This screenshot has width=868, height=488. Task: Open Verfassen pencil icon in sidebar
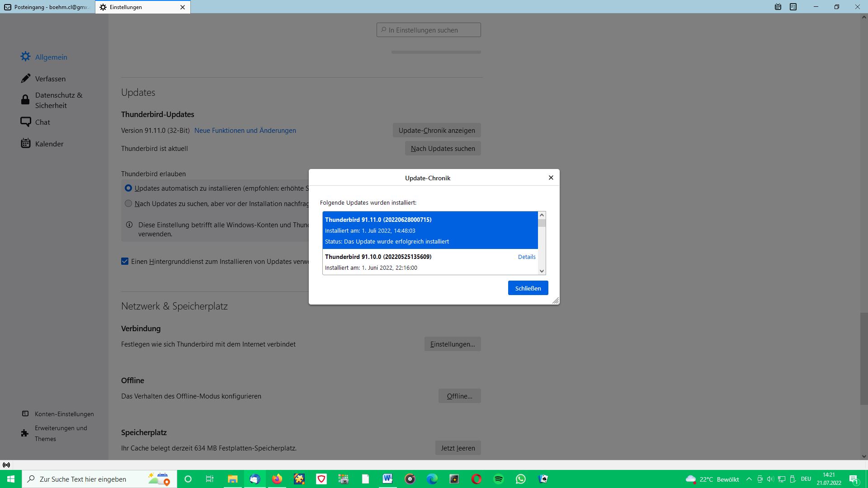[x=26, y=79]
